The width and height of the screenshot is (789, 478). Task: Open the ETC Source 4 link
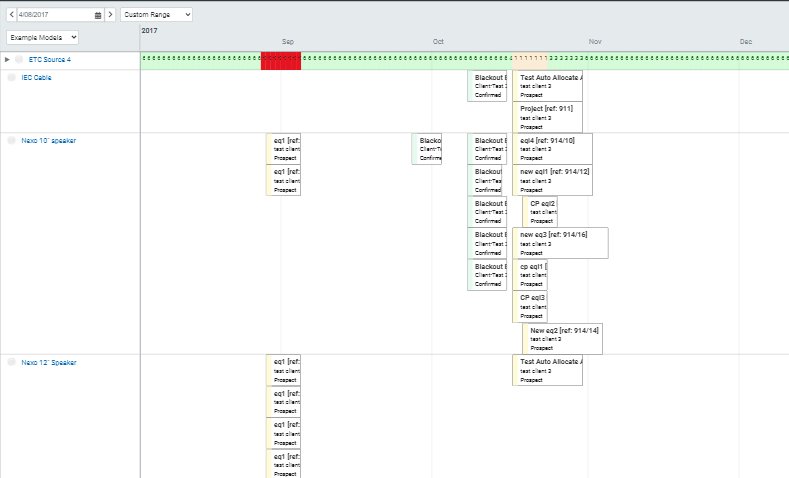point(49,59)
